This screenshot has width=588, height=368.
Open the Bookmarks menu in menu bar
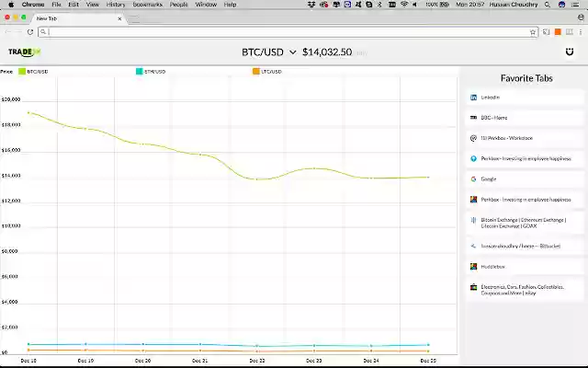click(148, 5)
